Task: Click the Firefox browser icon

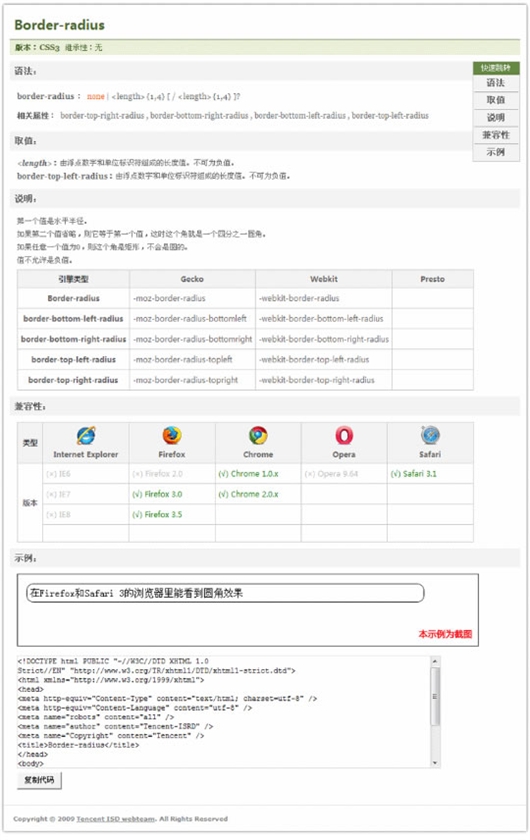Action: pyautogui.click(x=172, y=436)
